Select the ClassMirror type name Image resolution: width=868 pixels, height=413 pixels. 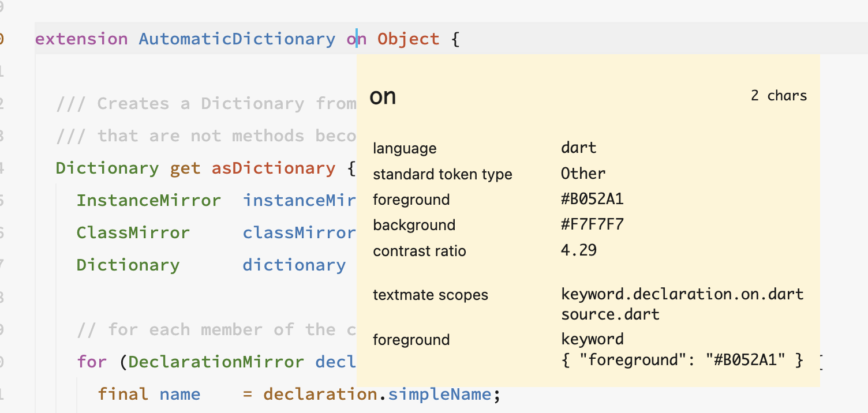[133, 232]
